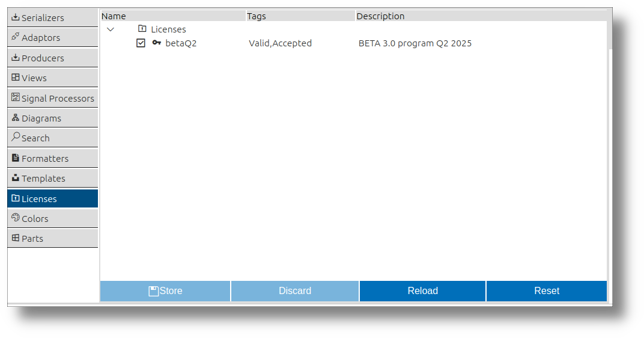Sort by the Description column header
The width and height of the screenshot is (644, 338).
481,16
